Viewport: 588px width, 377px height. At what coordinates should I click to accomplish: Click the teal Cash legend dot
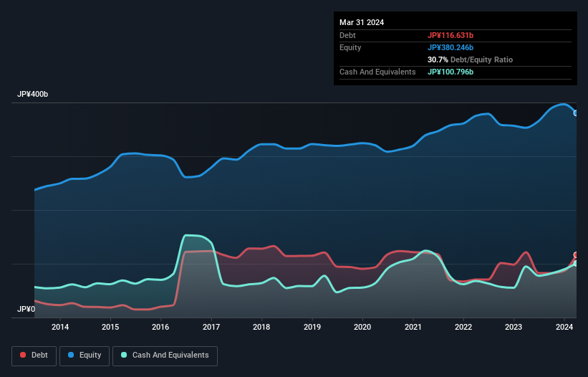pos(124,355)
